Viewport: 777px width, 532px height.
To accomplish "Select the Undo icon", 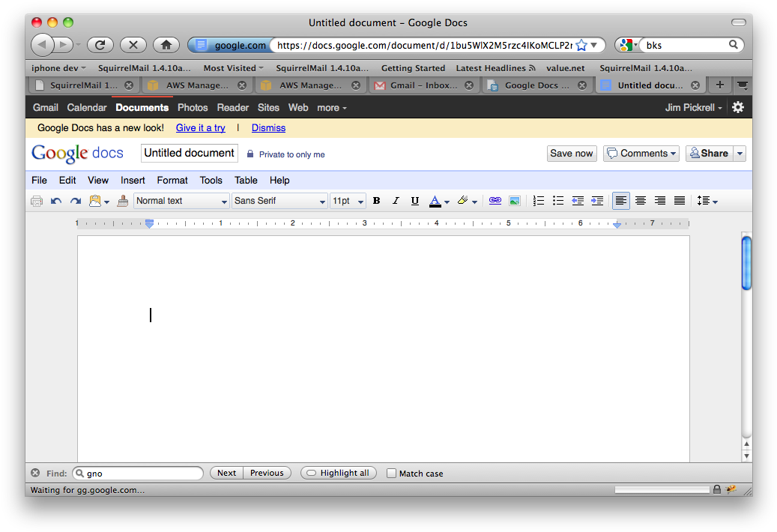I will click(x=55, y=200).
